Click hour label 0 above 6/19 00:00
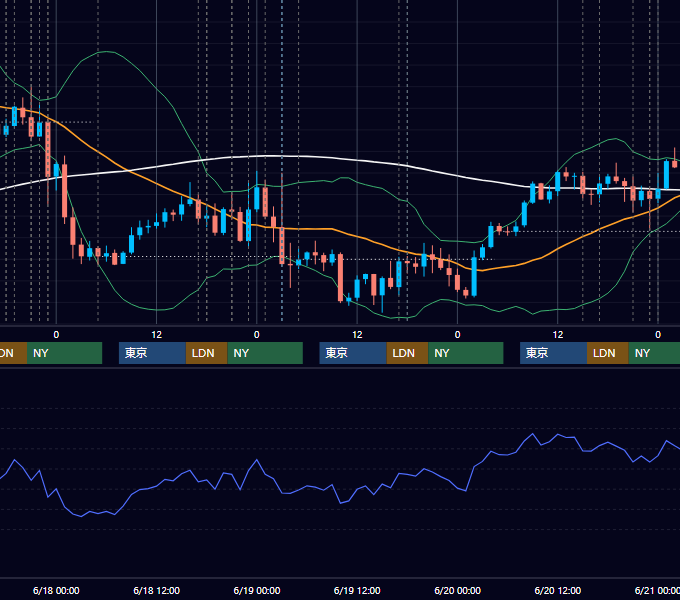 (x=257, y=335)
